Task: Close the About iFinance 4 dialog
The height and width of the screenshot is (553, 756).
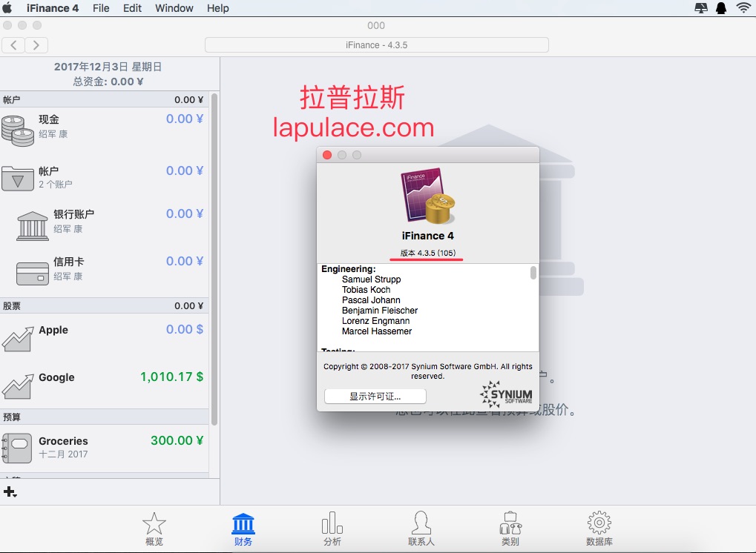Action: click(x=327, y=155)
